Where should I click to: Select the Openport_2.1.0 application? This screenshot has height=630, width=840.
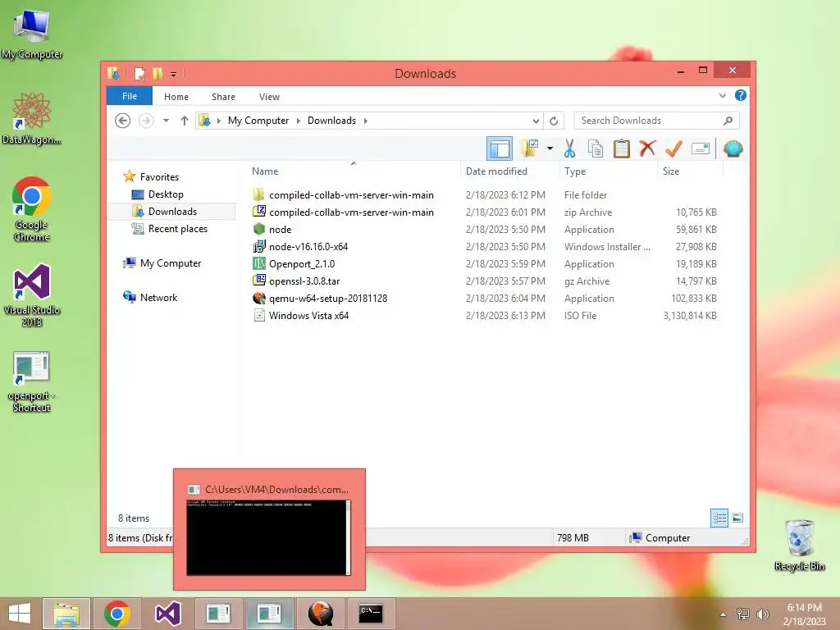click(x=484, y=263)
